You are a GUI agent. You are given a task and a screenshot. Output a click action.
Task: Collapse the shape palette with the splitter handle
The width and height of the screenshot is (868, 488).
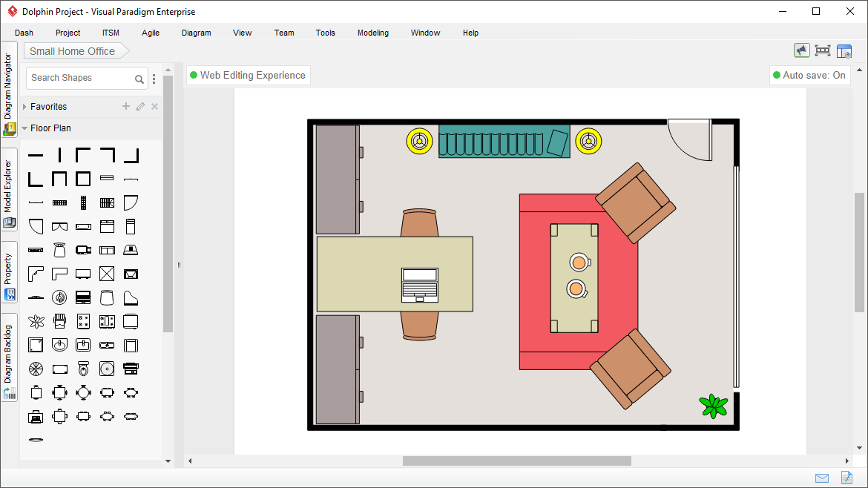[179, 265]
